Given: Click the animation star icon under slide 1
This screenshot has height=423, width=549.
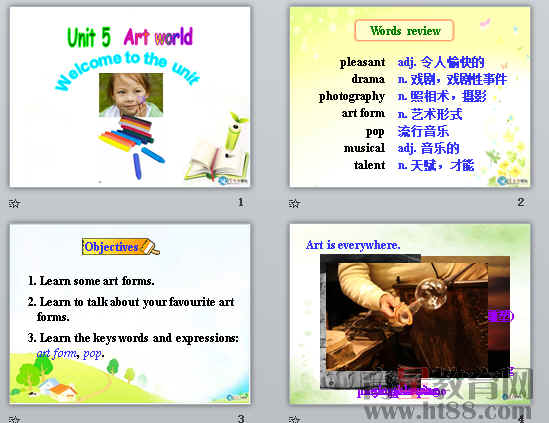Looking at the screenshot, I should [x=14, y=203].
